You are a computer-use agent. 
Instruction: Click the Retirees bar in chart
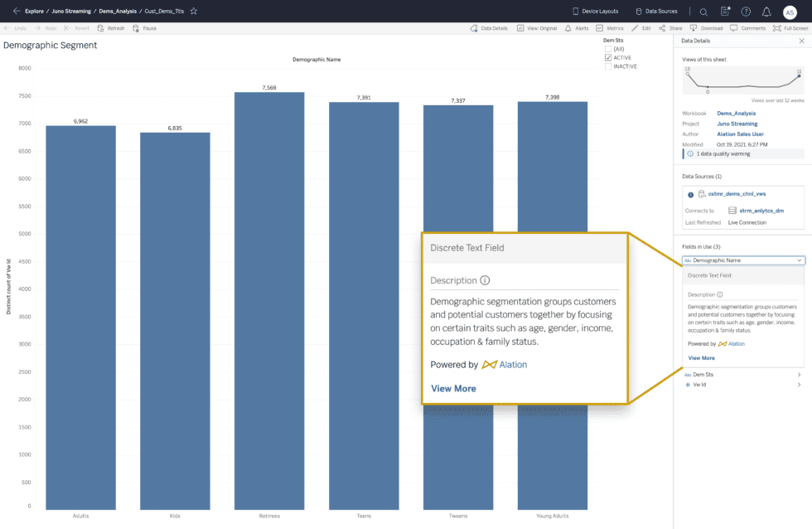pyautogui.click(x=269, y=300)
